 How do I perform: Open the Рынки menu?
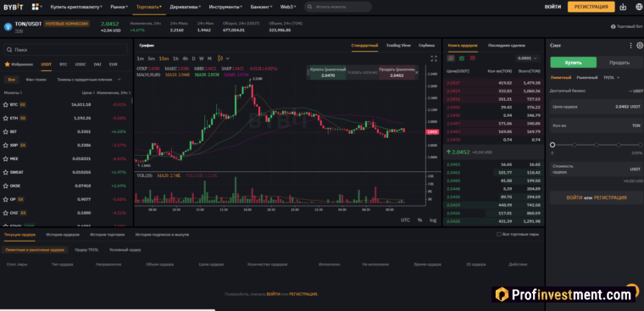click(x=119, y=7)
